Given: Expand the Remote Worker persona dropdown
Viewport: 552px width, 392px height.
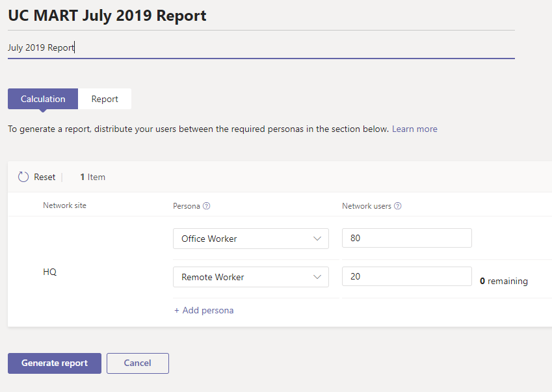Looking at the screenshot, I should [x=251, y=277].
